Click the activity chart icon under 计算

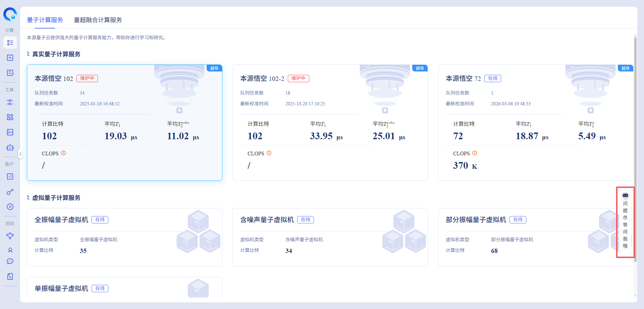click(x=10, y=58)
